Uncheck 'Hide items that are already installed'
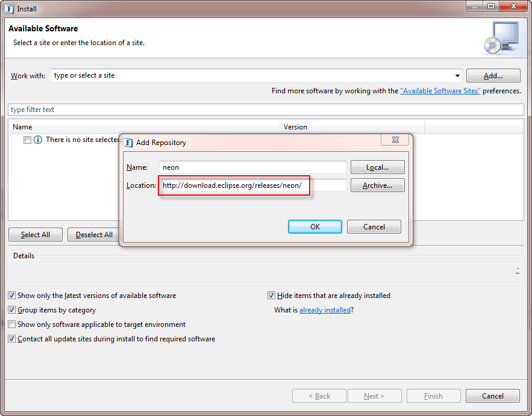 (271, 296)
